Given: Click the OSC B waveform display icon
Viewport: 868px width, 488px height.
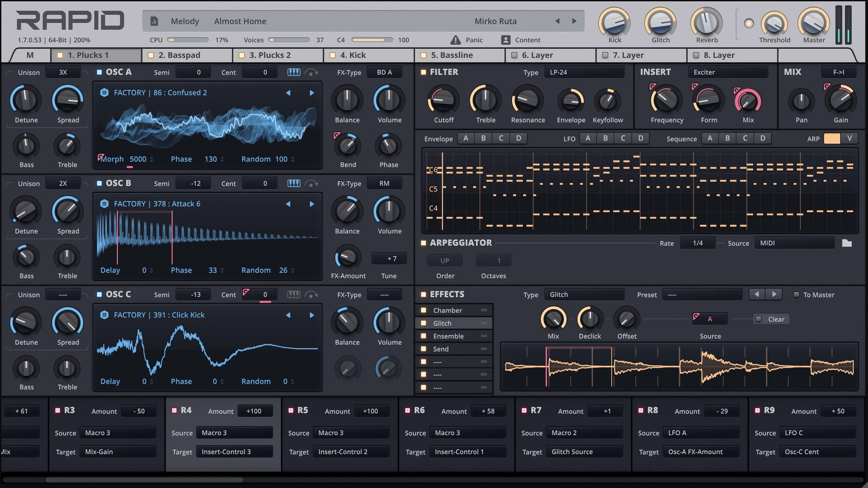Looking at the screenshot, I should tap(293, 184).
